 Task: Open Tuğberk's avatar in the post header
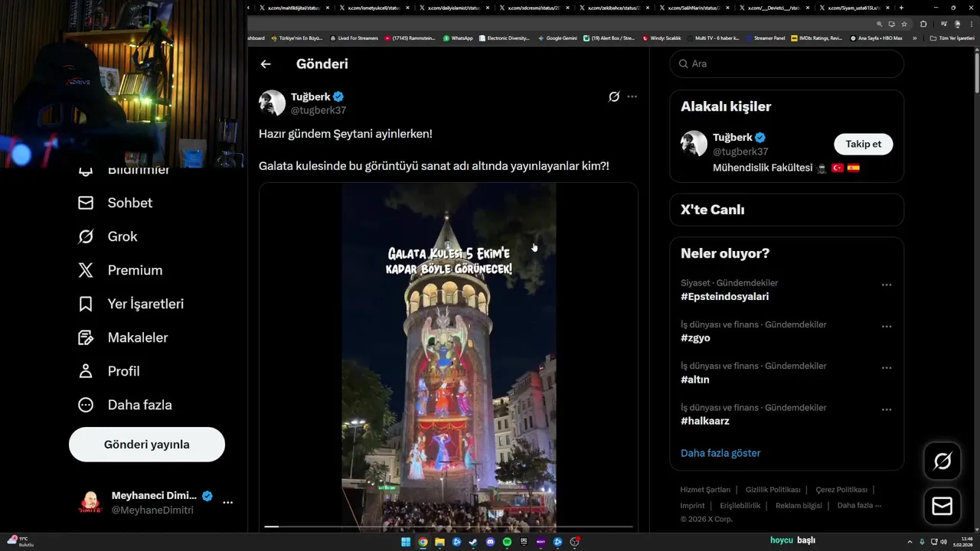pos(272,103)
